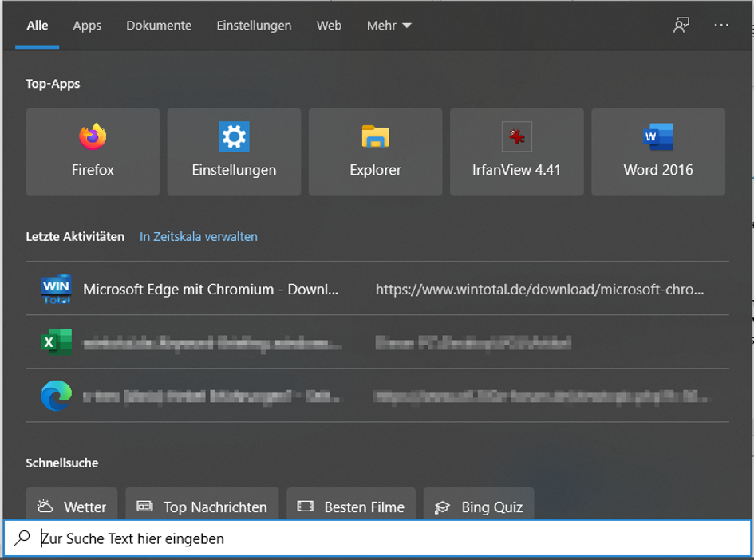Image resolution: width=754 pixels, height=560 pixels.
Task: Open IrfanView 4.41 tile
Action: coord(516,152)
